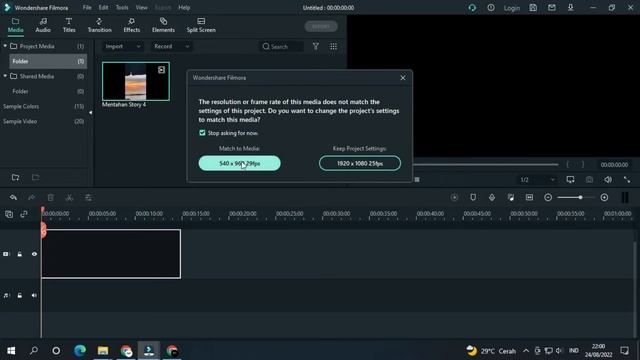Click the add new folder icon
This screenshot has height=360, width=640.
tap(16, 177)
